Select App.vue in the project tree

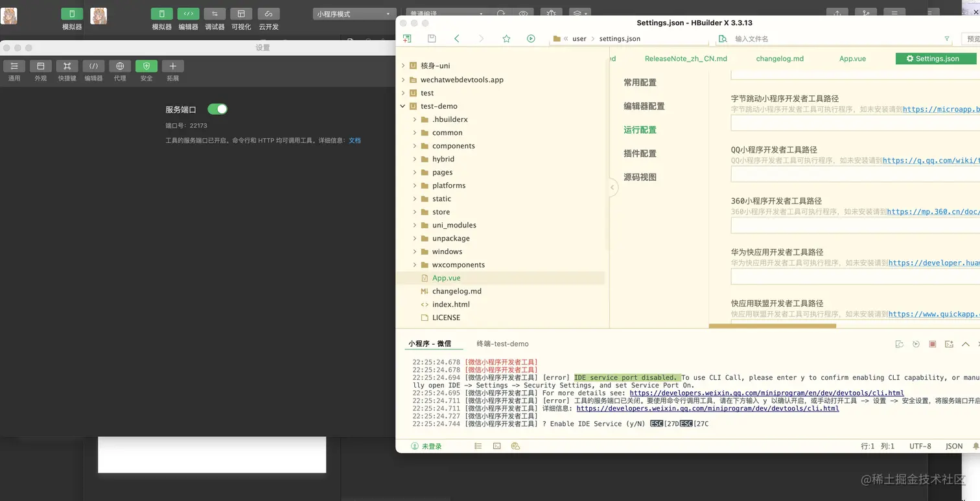click(x=447, y=278)
